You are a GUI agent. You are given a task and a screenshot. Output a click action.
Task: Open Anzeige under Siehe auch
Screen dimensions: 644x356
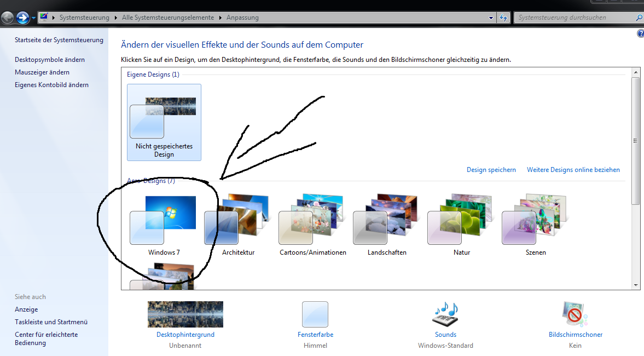click(x=26, y=309)
